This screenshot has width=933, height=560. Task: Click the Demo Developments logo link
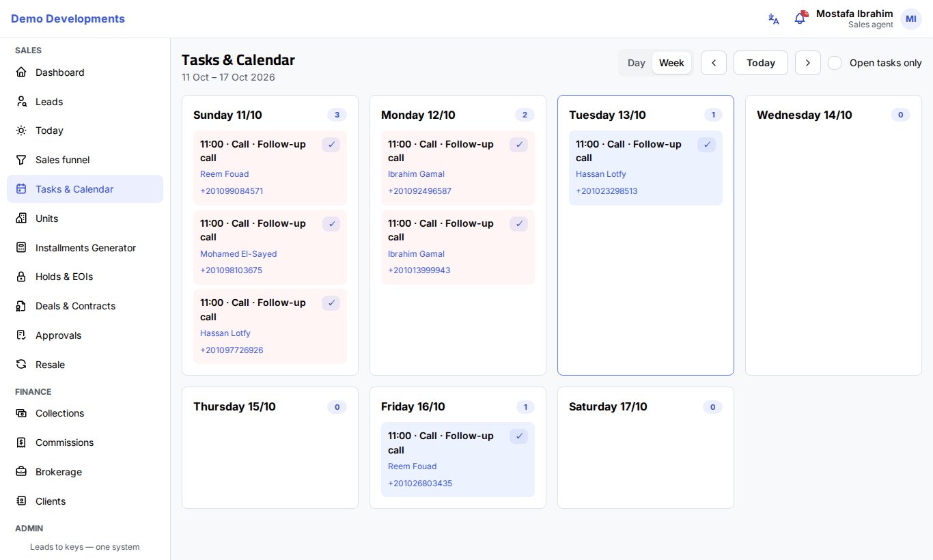[68, 19]
